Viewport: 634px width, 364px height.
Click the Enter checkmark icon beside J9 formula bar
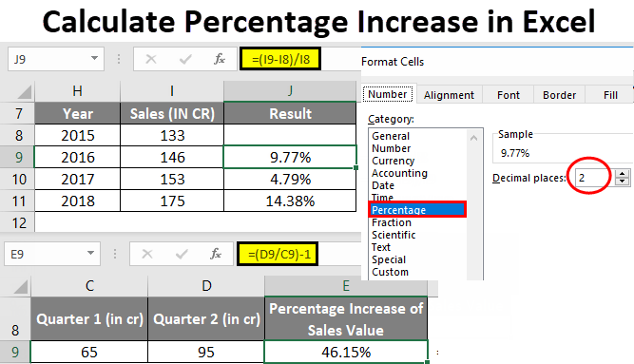click(185, 60)
